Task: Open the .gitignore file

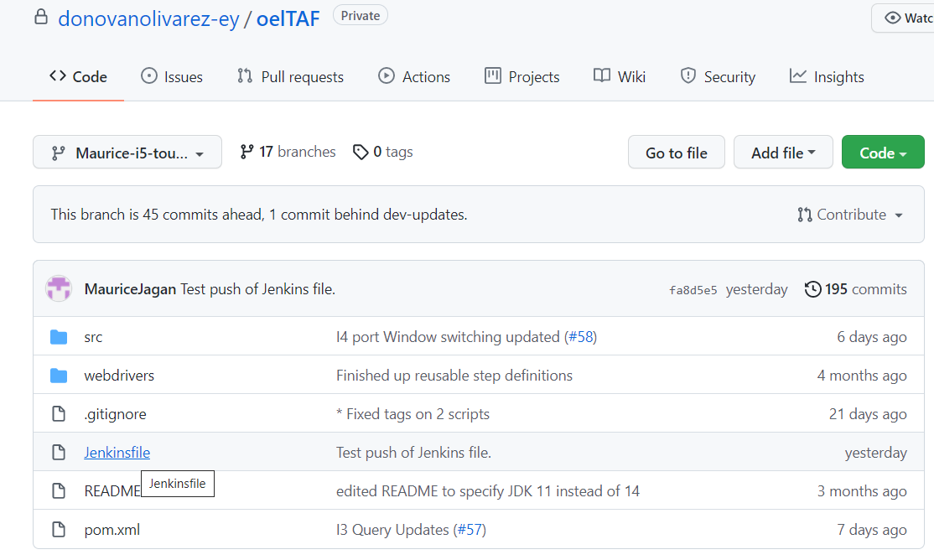Action: tap(115, 414)
